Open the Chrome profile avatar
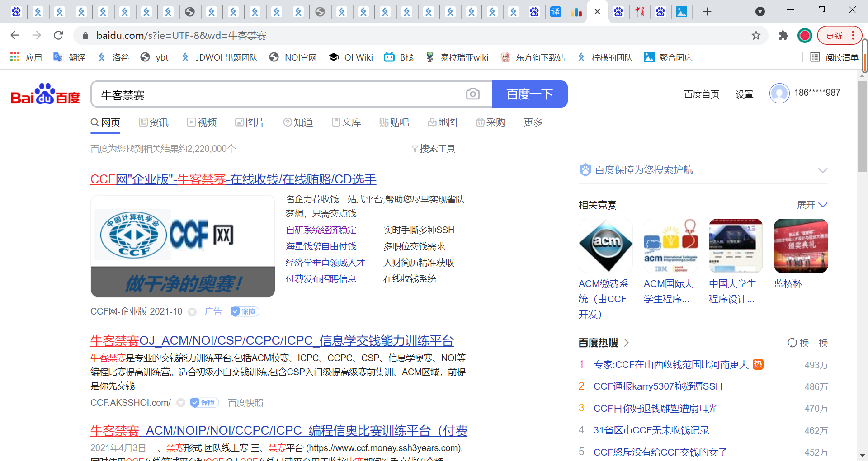This screenshot has height=461, width=868. click(805, 35)
